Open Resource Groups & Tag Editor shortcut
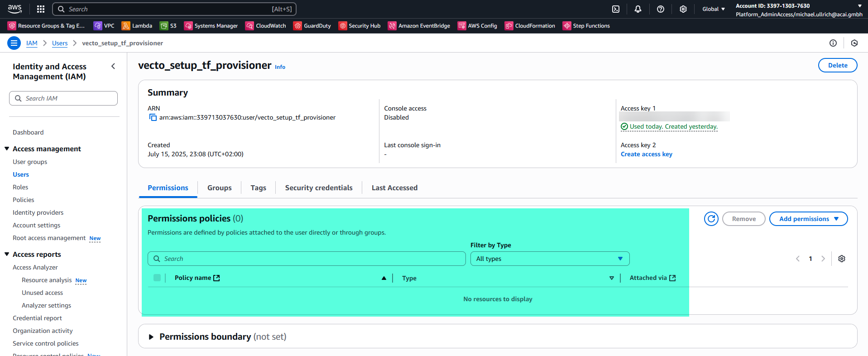This screenshot has height=356, width=868. (46, 26)
